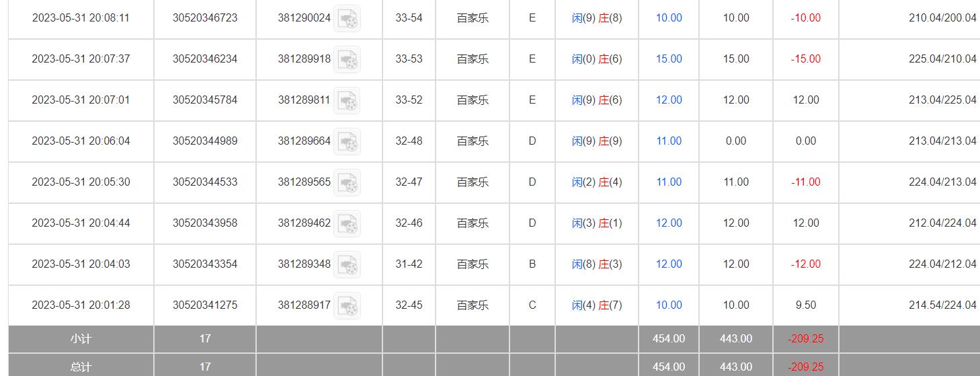The image size is (980, 376).
Task: Select table letter C cell
Action: (x=532, y=305)
